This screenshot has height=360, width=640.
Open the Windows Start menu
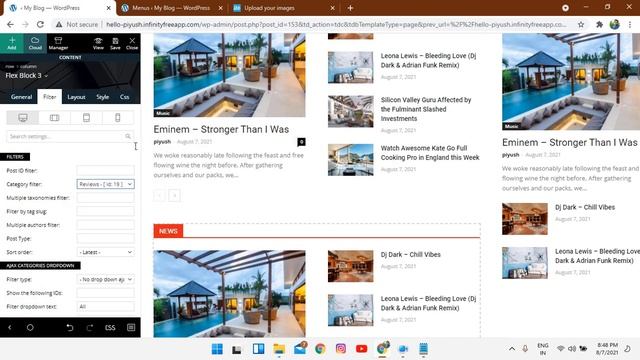217,349
